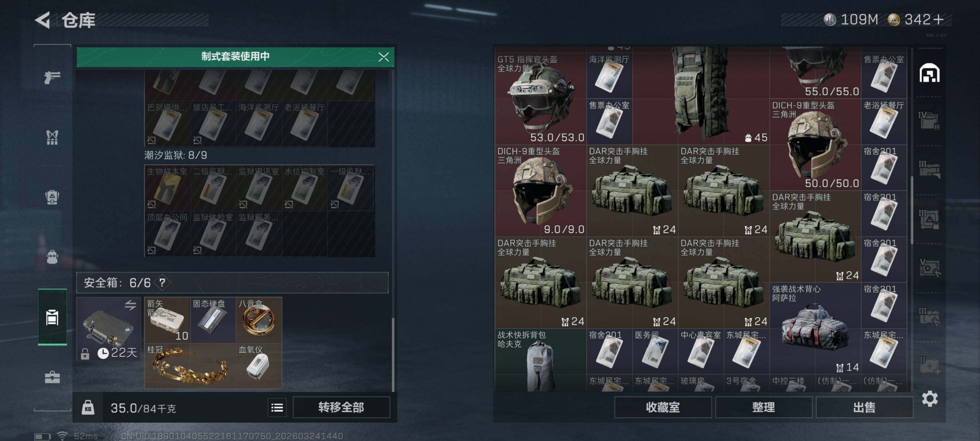Add currency with the plus beside 342

tap(938, 20)
